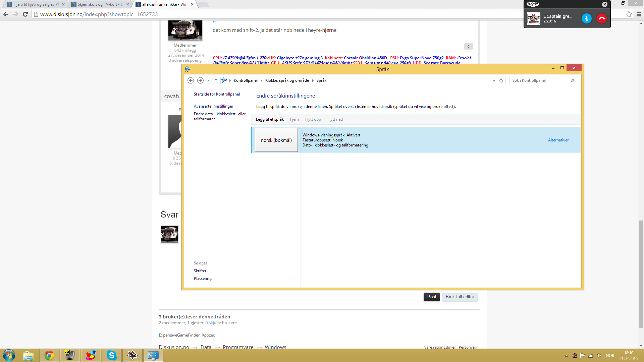The height and width of the screenshot is (362, 644).
Task: Click Chrome back arrow
Action: pyautogui.click(x=6, y=14)
